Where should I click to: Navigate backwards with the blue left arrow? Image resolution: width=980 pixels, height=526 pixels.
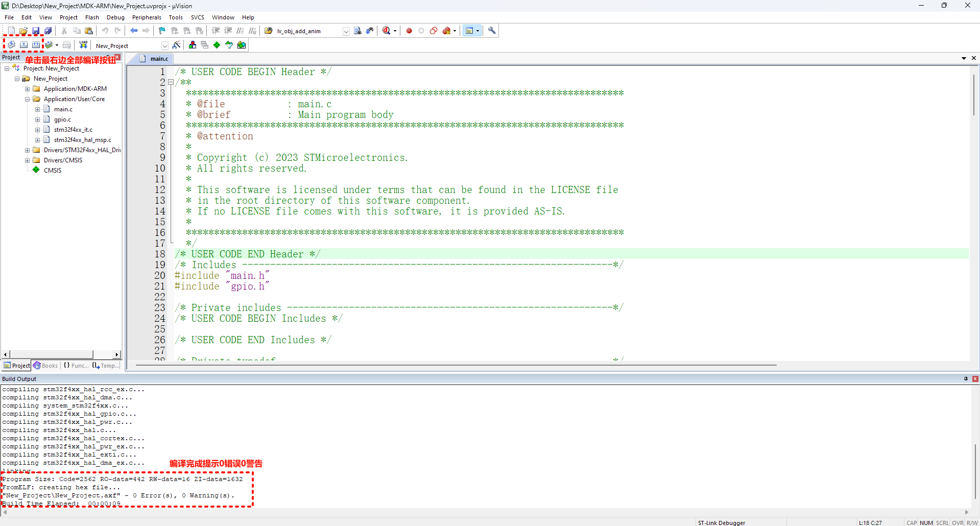point(134,31)
